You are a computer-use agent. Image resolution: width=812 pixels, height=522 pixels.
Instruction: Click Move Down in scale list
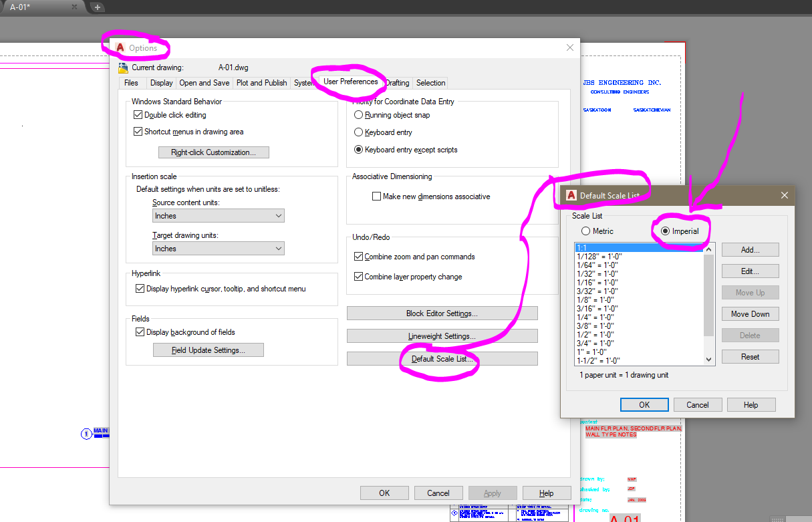pyautogui.click(x=751, y=314)
